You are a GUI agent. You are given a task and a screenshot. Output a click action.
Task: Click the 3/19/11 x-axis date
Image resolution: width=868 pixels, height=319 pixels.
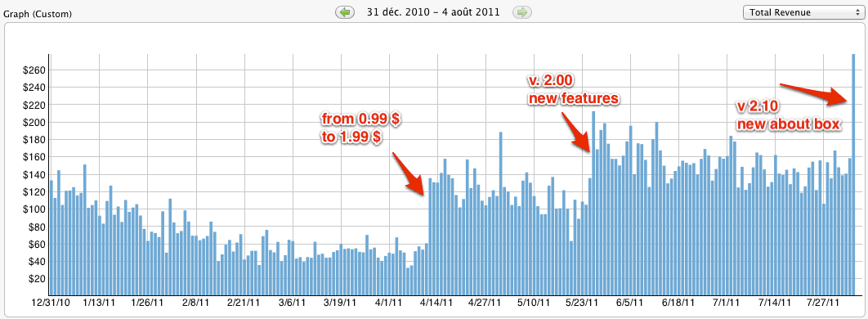tap(341, 303)
